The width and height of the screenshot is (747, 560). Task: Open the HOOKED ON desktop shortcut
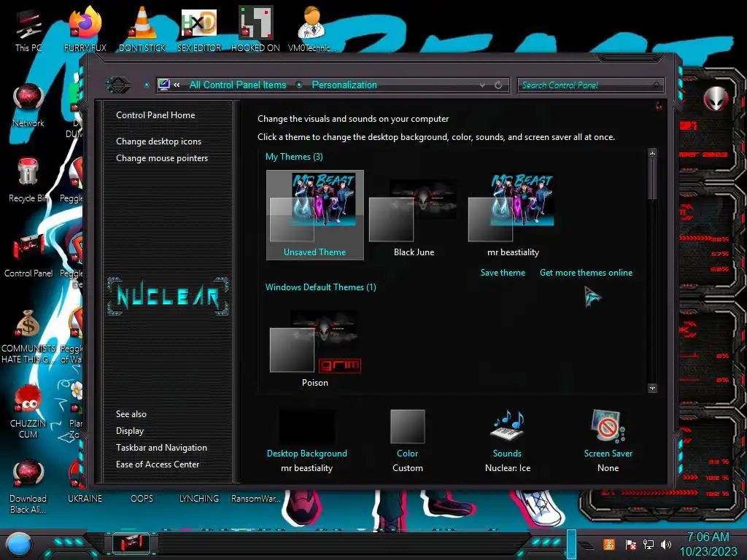pyautogui.click(x=255, y=29)
